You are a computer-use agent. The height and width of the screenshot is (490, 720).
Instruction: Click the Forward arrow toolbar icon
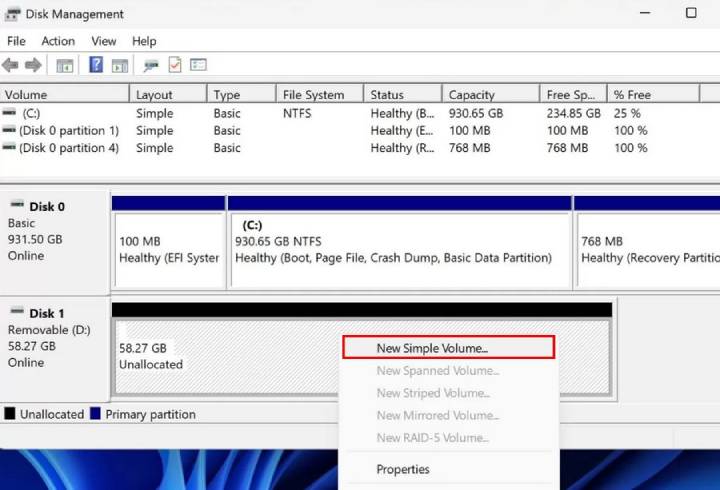point(33,65)
